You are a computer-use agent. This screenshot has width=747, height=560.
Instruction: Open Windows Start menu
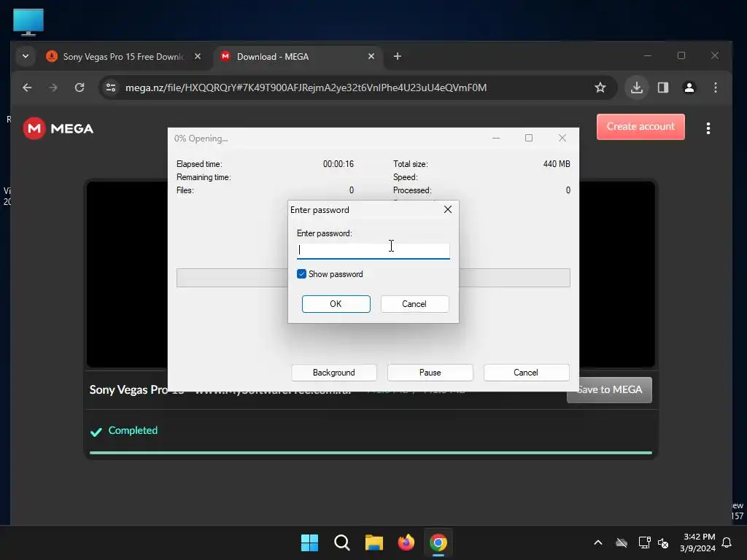click(x=309, y=542)
